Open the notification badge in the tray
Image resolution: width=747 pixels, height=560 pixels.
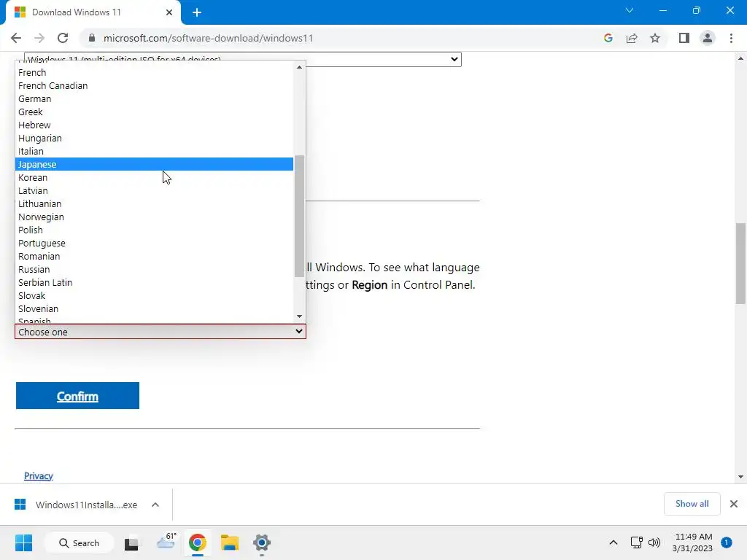727,542
